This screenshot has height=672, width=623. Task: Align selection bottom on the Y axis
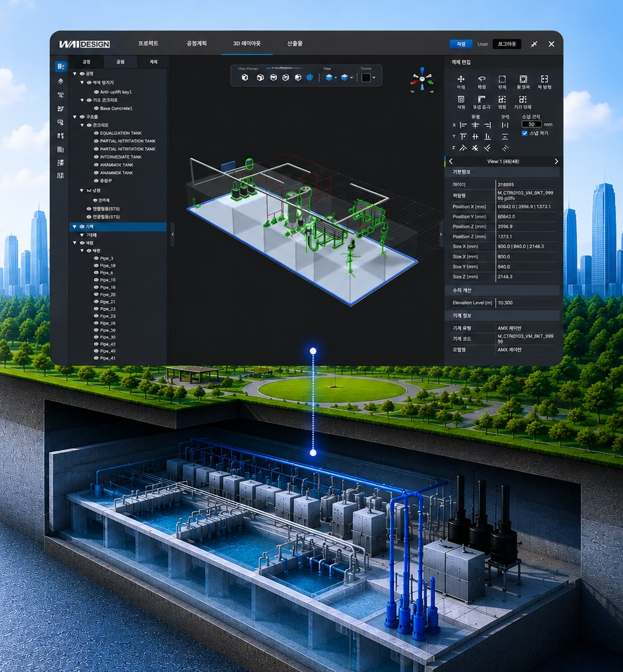488,137
